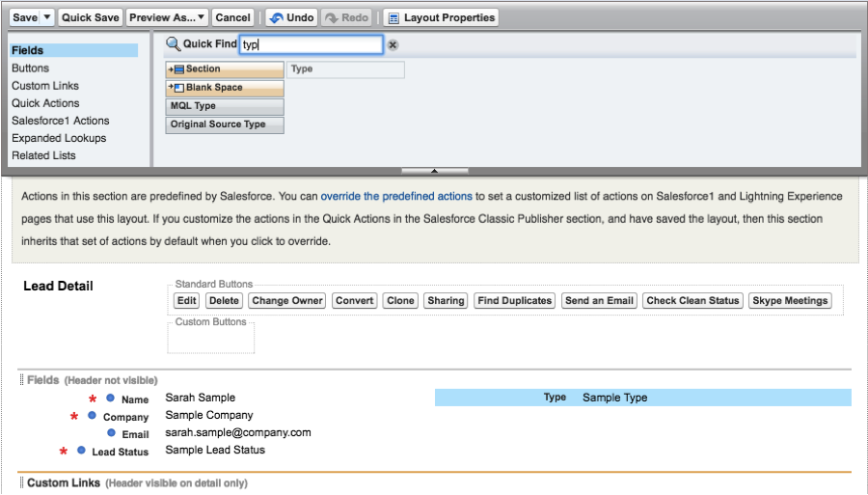The image size is (868, 495).
Task: Click the blue dot beside Company field
Action: click(x=93, y=416)
